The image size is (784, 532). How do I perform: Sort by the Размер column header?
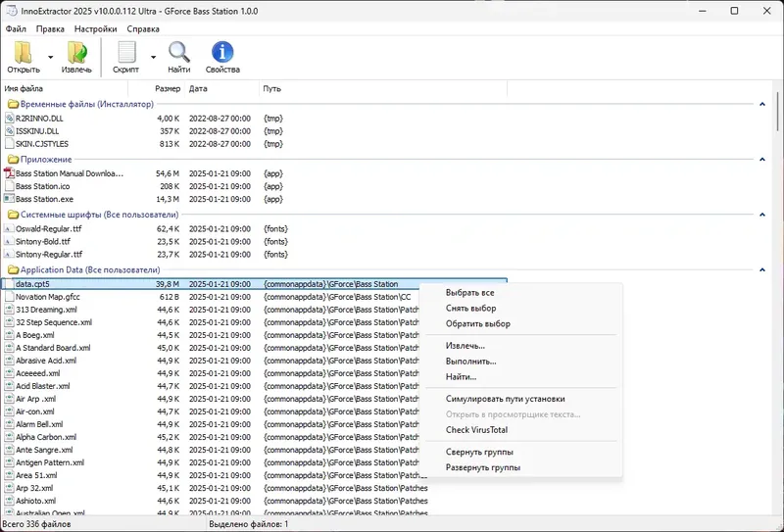pos(157,88)
